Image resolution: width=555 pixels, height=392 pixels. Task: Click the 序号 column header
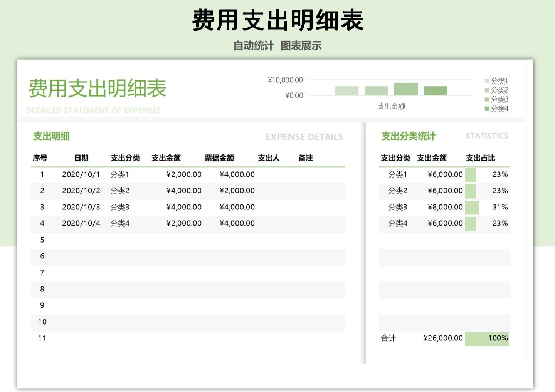(40, 158)
